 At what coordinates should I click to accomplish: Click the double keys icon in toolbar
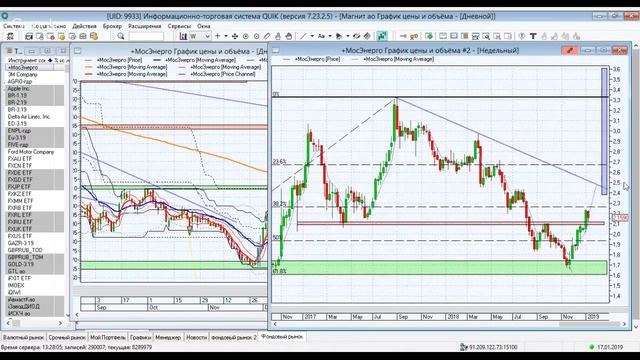click(x=414, y=36)
